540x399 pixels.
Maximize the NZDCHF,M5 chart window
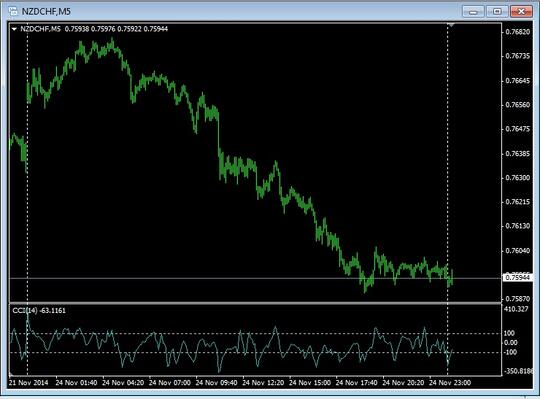[497, 11]
